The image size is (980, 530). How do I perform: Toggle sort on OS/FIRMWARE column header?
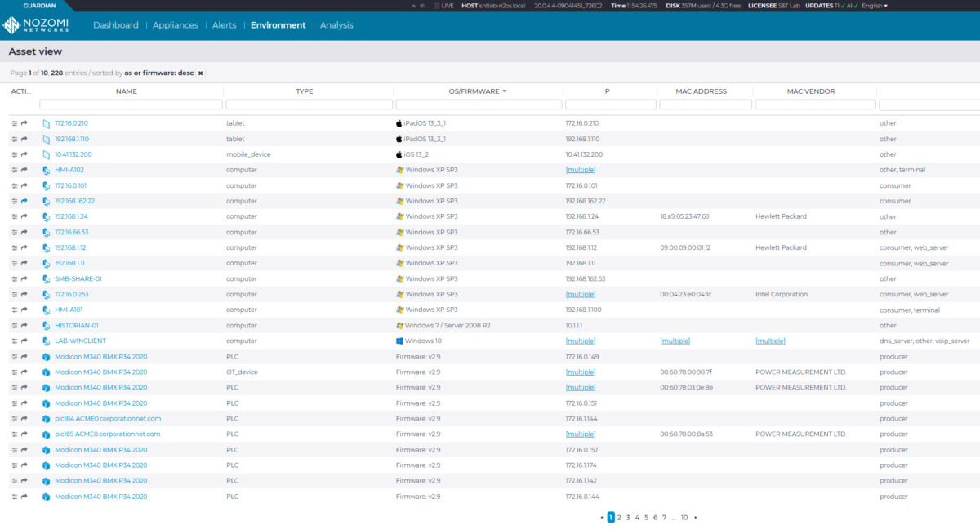478,91
